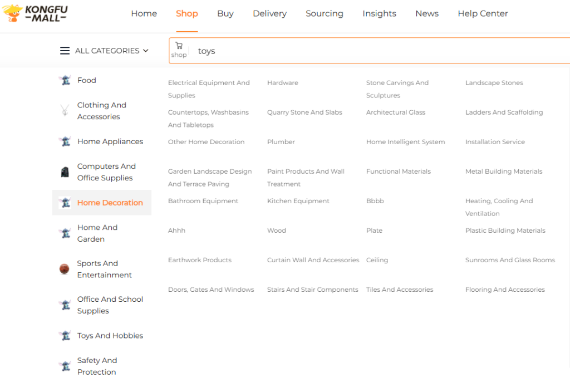Go to the Home tab
The height and width of the screenshot is (392, 570).
click(144, 13)
